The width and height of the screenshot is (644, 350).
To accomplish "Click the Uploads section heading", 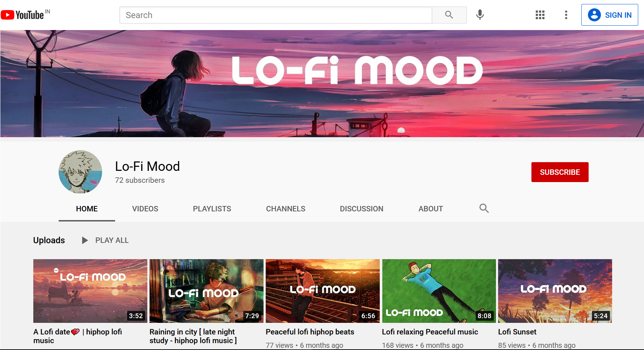I will pos(49,240).
